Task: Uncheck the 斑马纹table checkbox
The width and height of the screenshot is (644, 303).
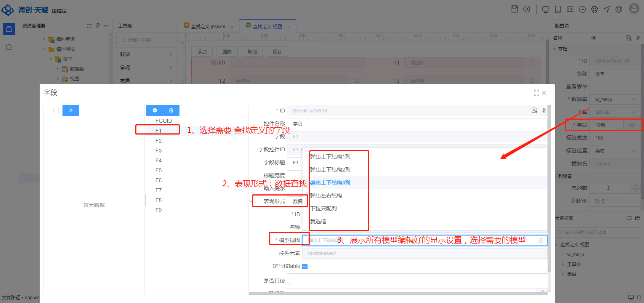Action: (305, 266)
